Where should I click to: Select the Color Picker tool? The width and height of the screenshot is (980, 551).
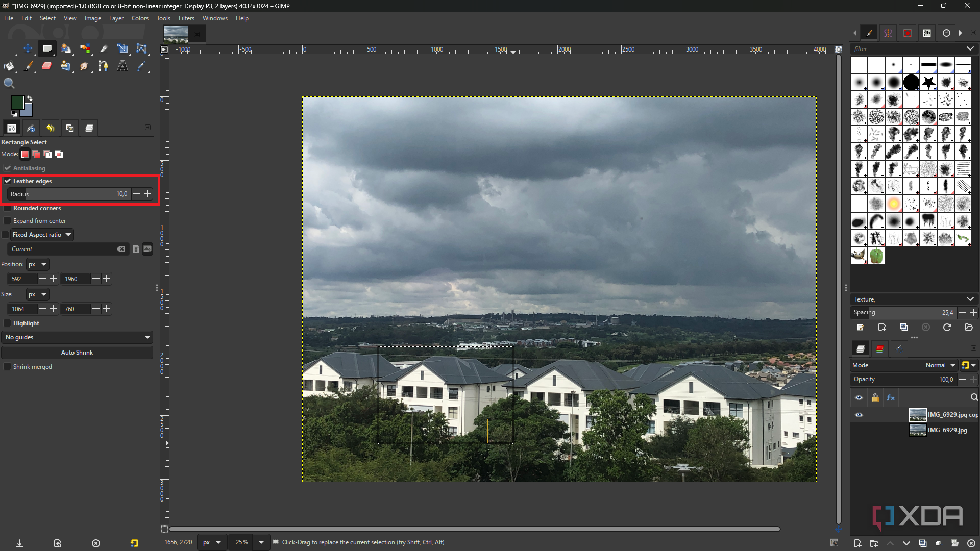point(141,66)
